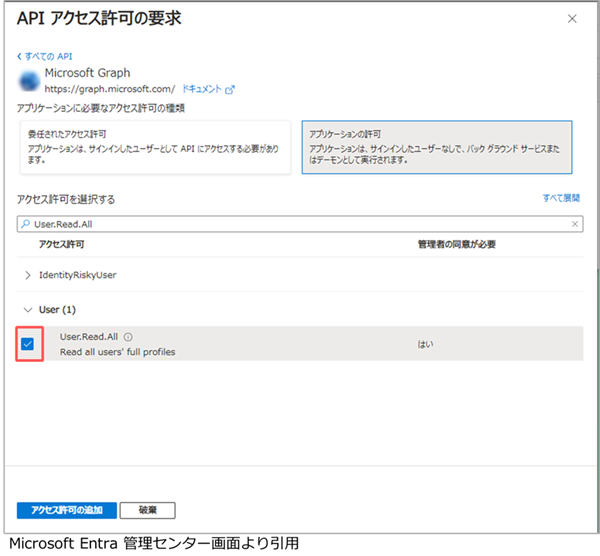This screenshot has height=556, width=600.
Task: Click すべて展開 to expand all groups
Action: pos(561,199)
